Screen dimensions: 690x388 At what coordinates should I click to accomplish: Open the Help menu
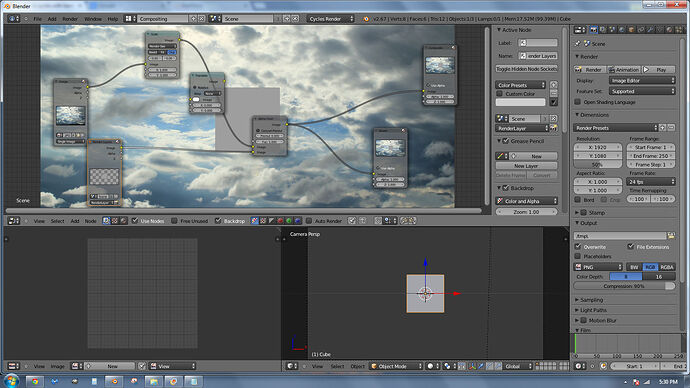click(113, 19)
